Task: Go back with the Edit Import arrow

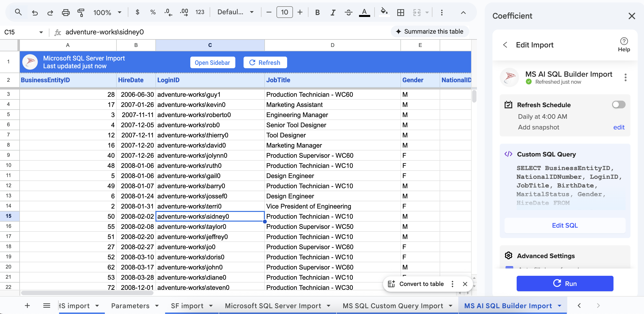Action: click(505, 45)
